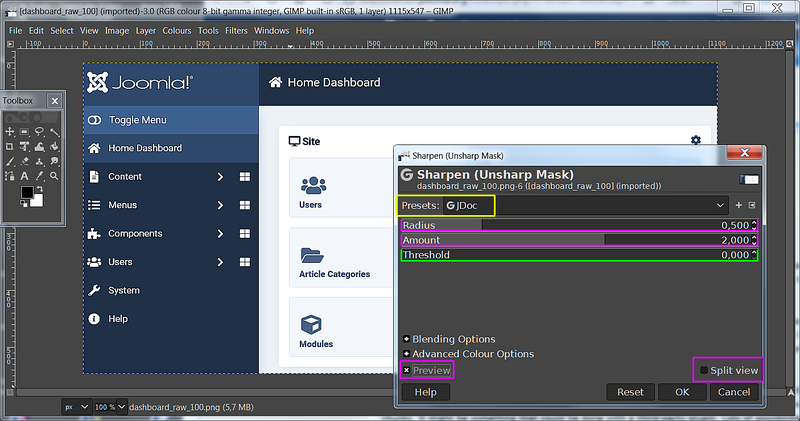Click chevron next to Menus
This screenshot has height=421, width=800.
pos(220,205)
